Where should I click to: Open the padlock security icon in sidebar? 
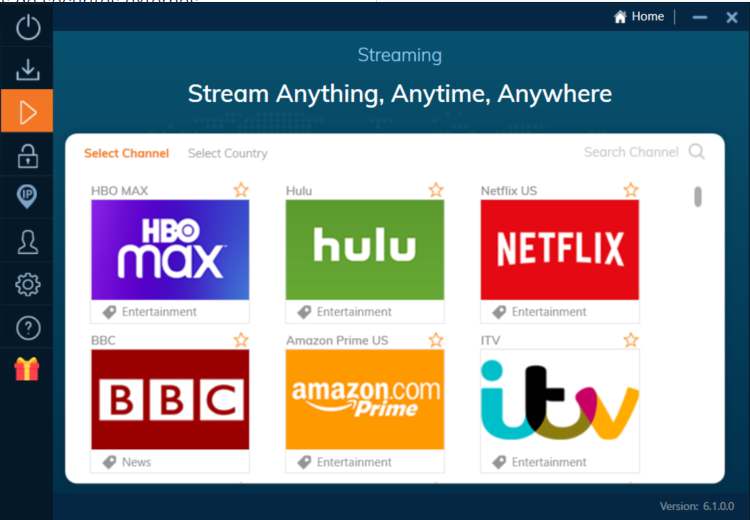pos(28,156)
